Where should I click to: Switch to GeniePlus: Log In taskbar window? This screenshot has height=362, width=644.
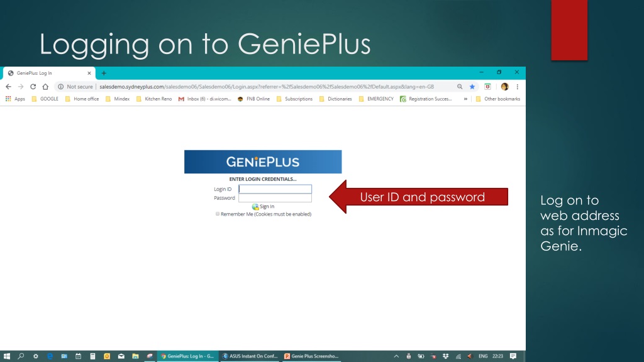(x=187, y=356)
